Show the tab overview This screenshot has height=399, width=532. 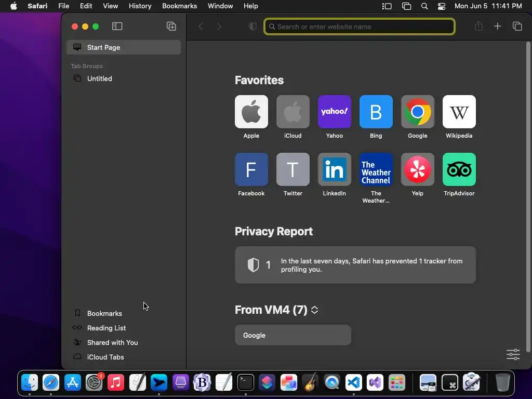pos(517,26)
